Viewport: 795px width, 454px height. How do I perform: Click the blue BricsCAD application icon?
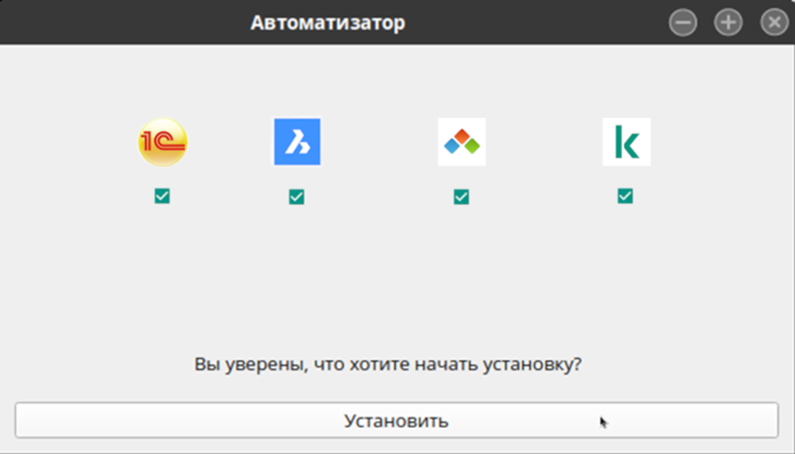click(297, 142)
